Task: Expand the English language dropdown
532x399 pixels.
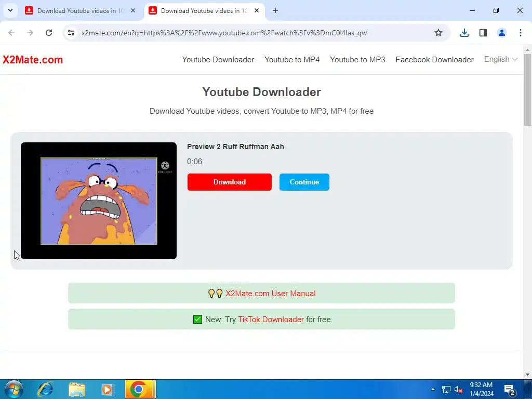Action: [501, 59]
